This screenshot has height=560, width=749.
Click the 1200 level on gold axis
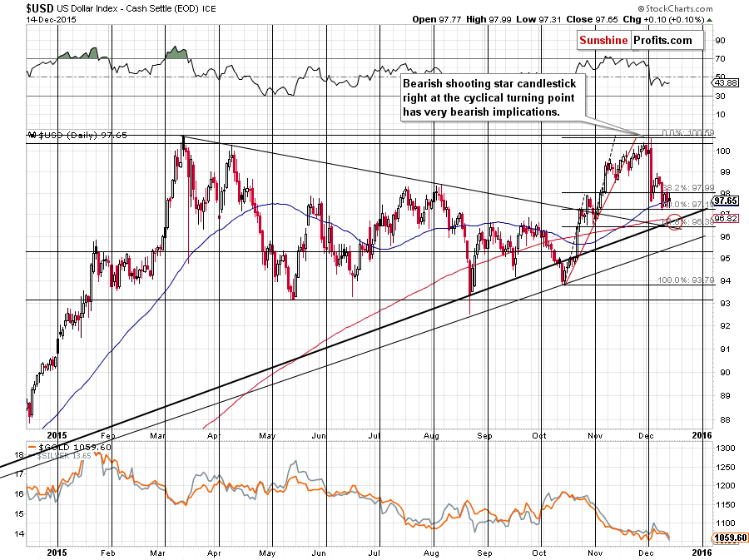[x=725, y=486]
